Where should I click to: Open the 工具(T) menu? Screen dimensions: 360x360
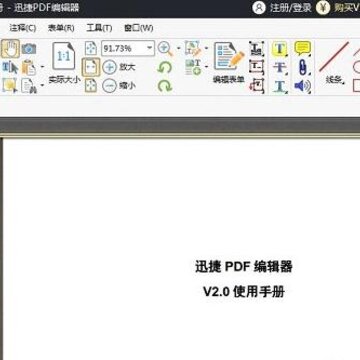[99, 28]
